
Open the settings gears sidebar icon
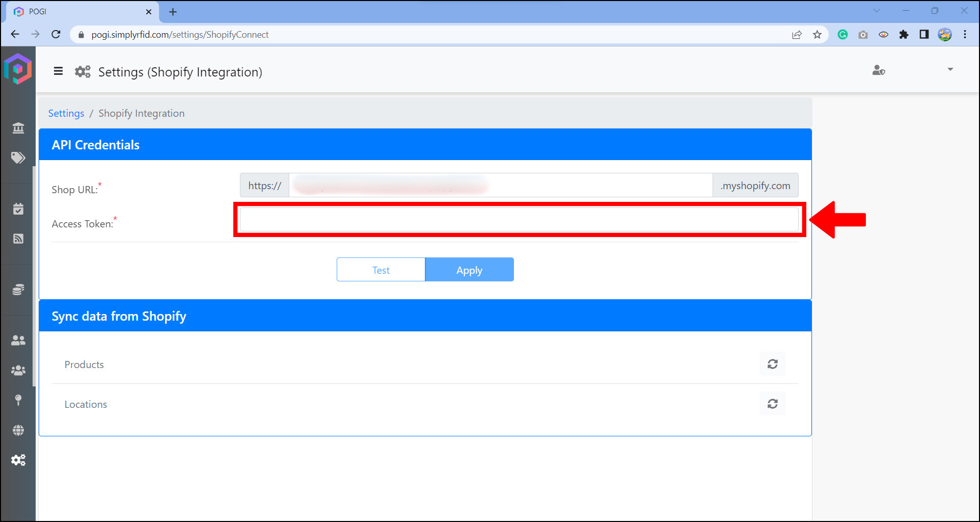(18, 460)
